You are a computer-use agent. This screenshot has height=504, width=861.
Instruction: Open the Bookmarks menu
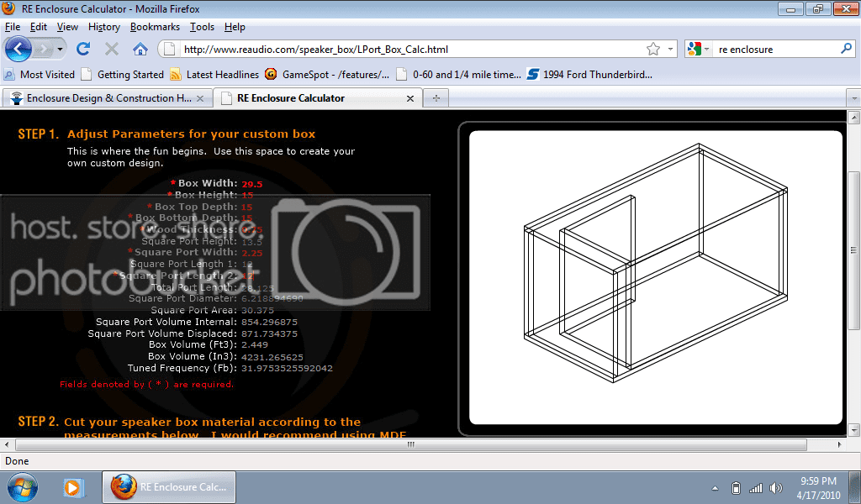(155, 27)
